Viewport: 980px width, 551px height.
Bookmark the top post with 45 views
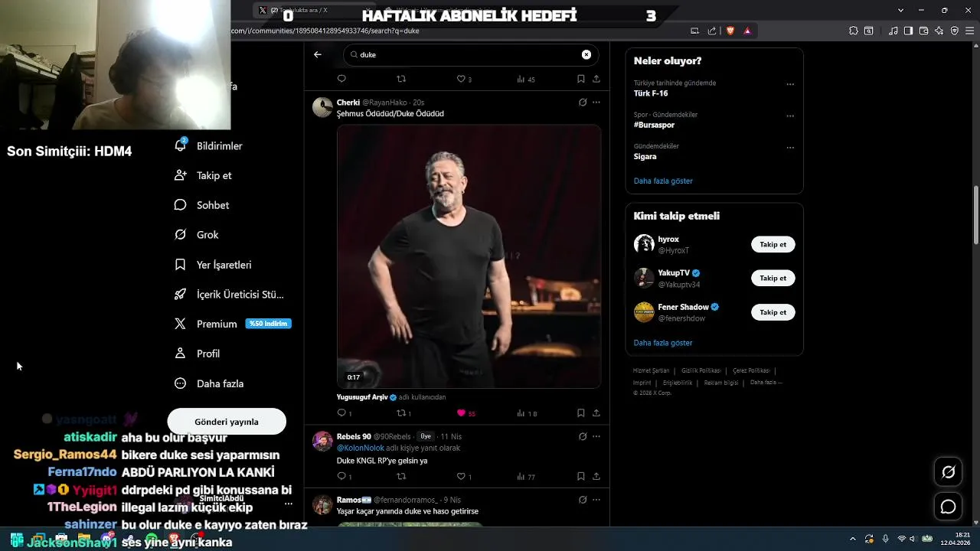point(581,79)
